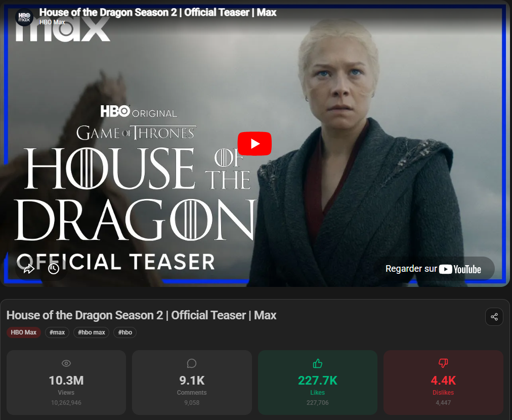Click the HBO Max channel name under the title
Screen dimensions: 512x420
click(52, 22)
